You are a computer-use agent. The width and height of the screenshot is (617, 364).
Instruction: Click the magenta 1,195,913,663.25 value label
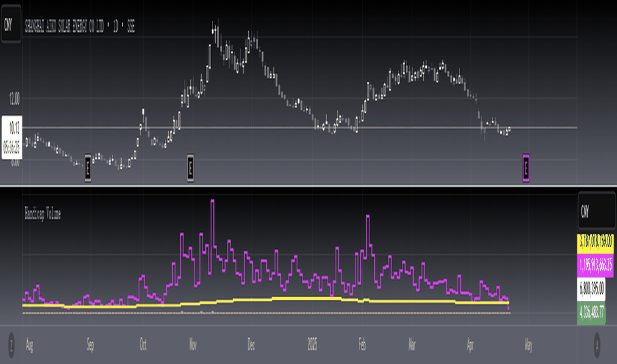[x=595, y=265]
